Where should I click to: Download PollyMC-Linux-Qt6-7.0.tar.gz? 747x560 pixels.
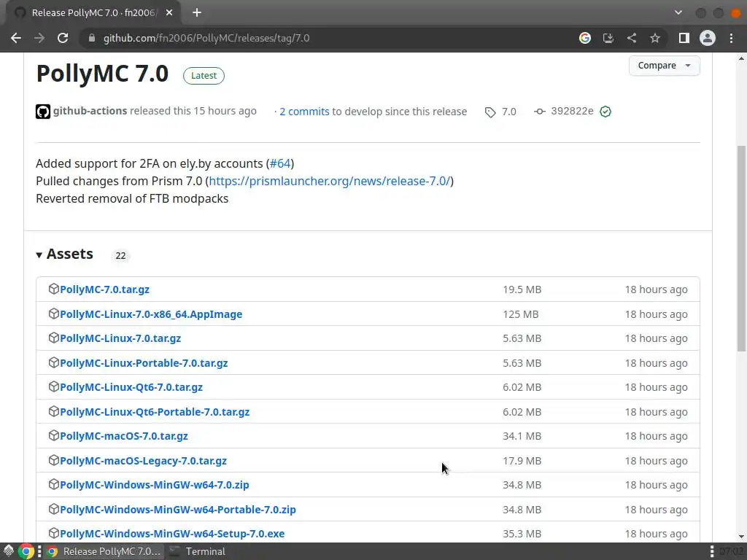(131, 387)
